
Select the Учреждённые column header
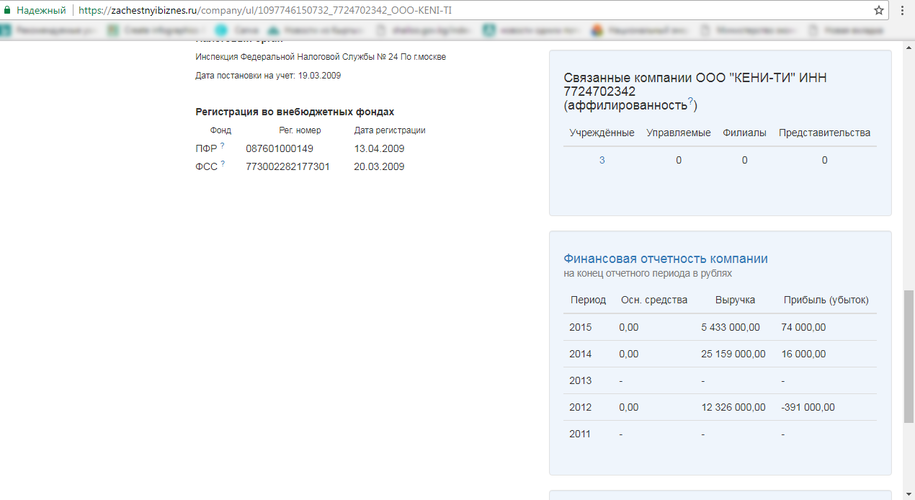(602, 132)
